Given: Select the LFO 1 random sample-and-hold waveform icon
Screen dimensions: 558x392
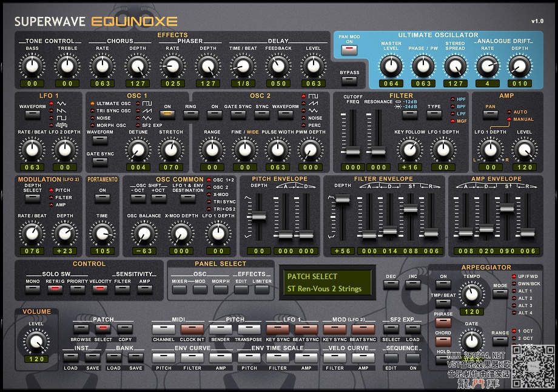Looking at the screenshot, I should (62, 125).
